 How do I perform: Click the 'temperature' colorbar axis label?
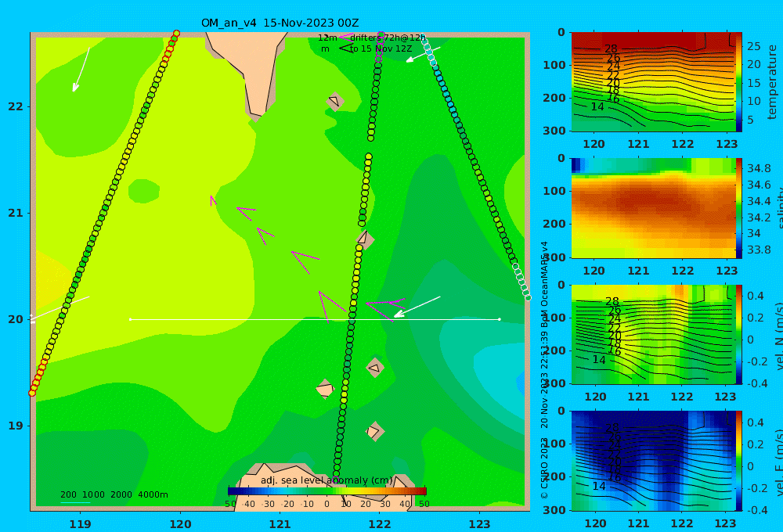pos(772,82)
